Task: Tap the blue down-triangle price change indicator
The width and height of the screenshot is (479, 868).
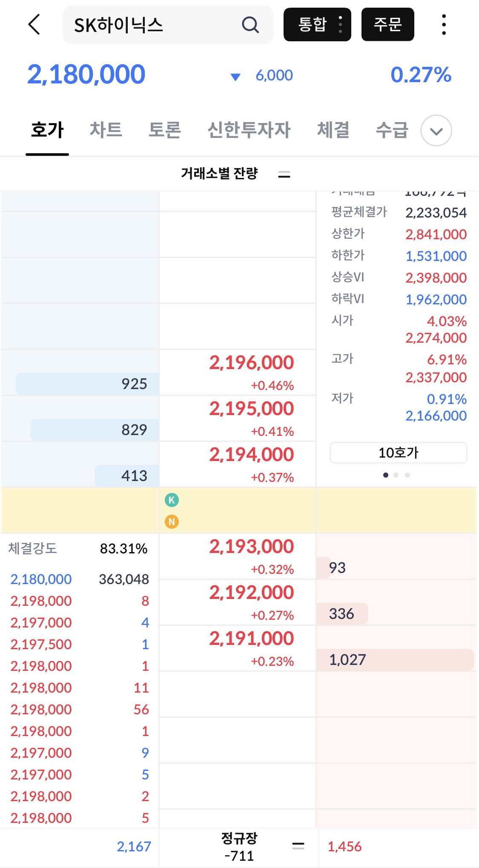Action: point(235,77)
